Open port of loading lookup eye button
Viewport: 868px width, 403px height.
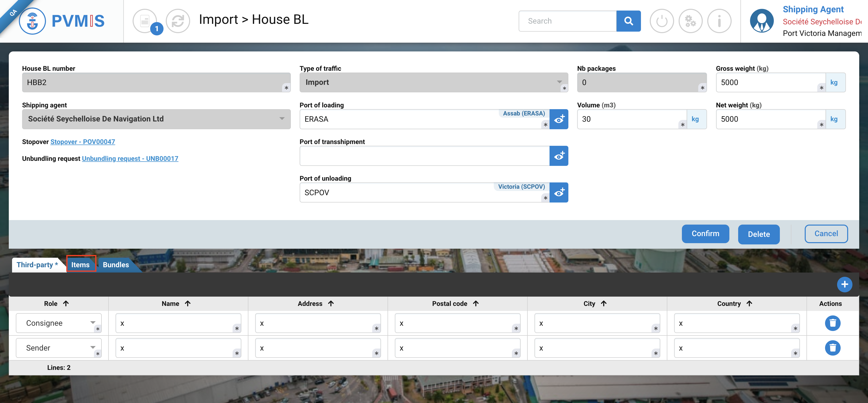(x=559, y=119)
